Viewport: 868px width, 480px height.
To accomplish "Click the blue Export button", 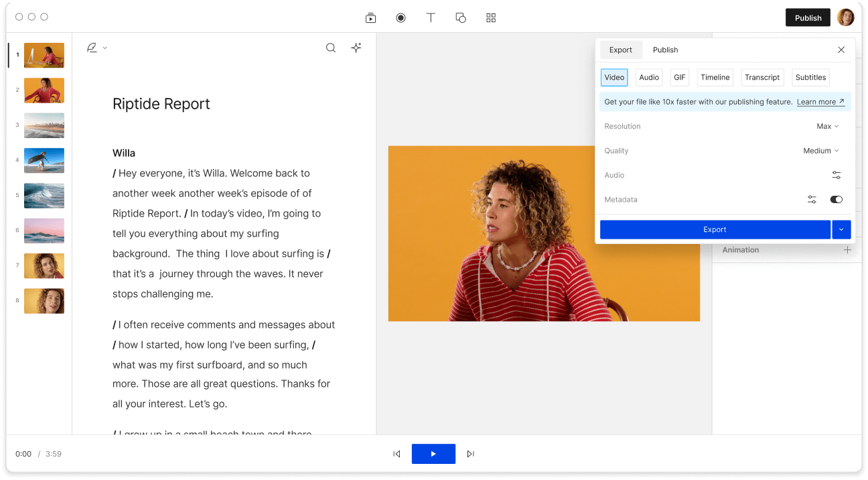I will click(x=715, y=229).
